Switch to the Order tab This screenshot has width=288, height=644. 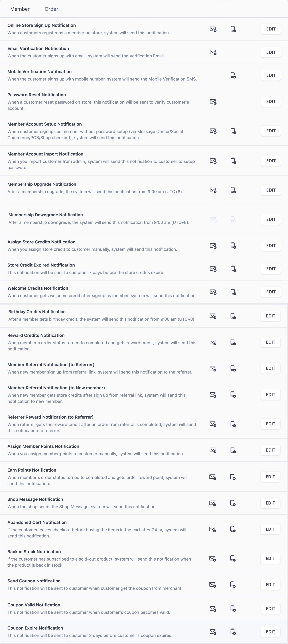(x=51, y=9)
